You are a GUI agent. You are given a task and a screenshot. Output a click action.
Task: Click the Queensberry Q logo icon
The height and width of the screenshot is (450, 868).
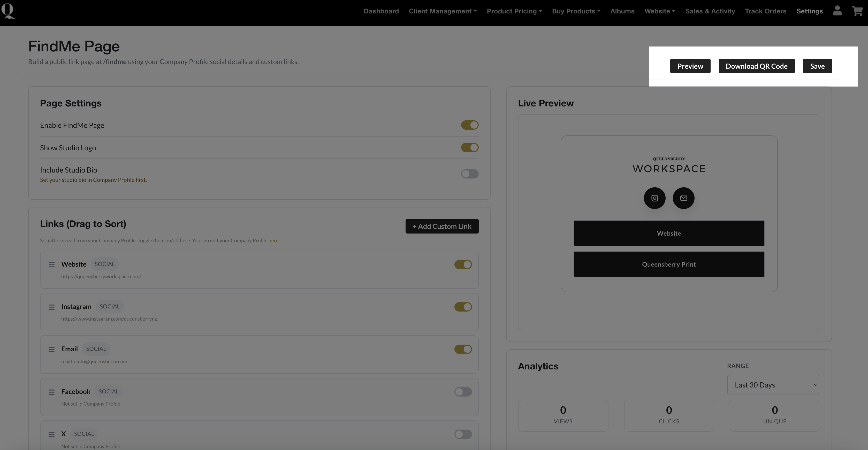pos(8,11)
